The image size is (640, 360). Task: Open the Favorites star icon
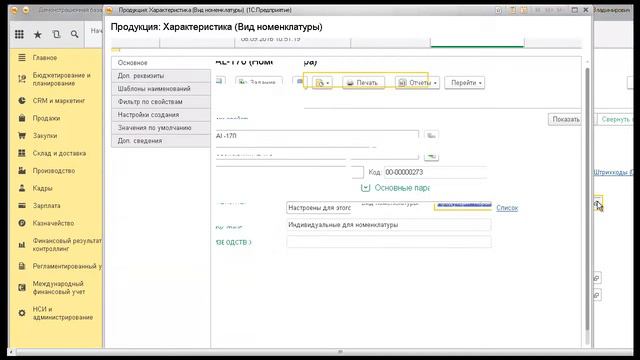click(x=38, y=35)
